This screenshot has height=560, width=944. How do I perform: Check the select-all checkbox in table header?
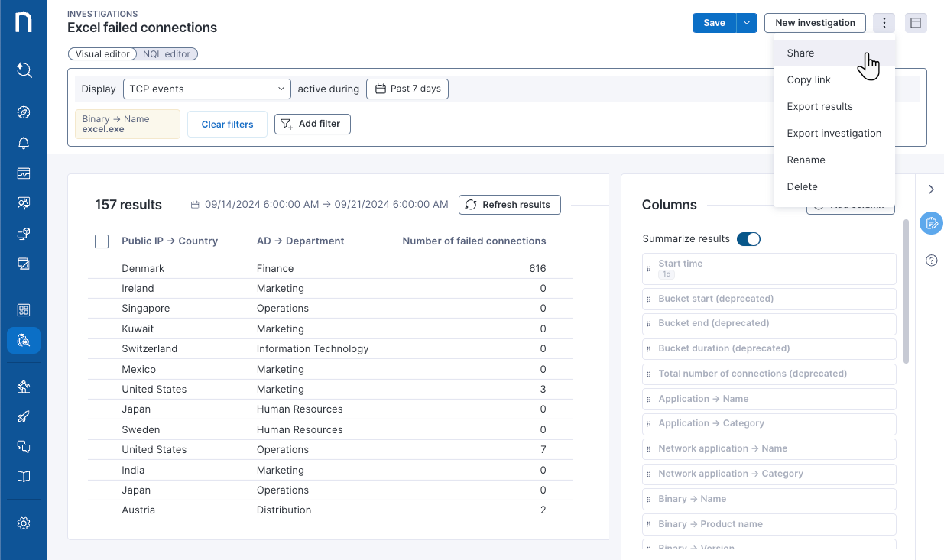click(102, 241)
